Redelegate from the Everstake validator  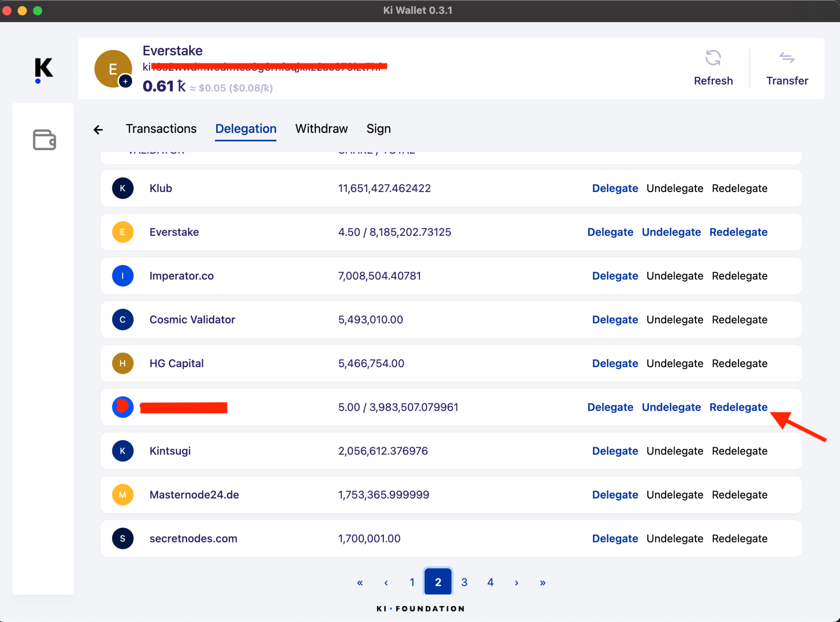tap(738, 232)
